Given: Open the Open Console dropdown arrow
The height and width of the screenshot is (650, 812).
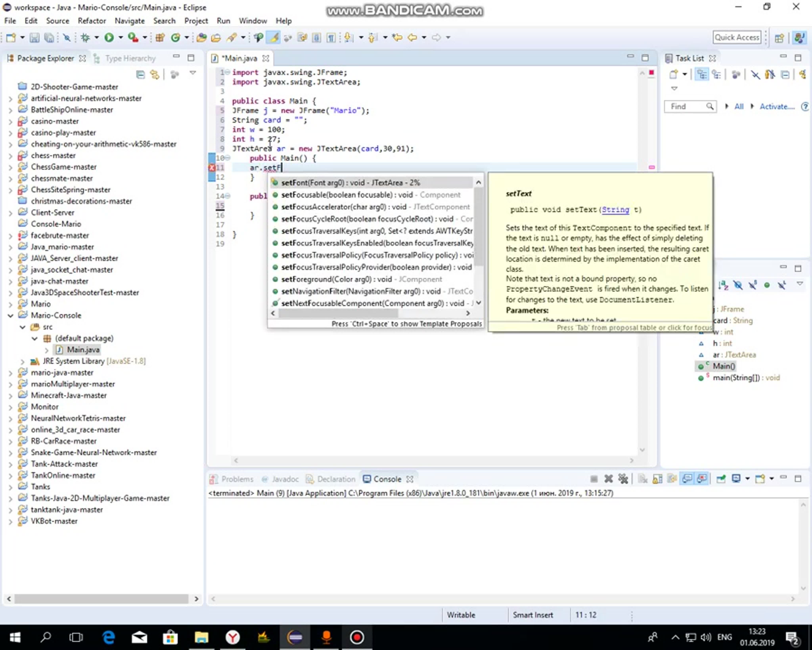Looking at the screenshot, I should coord(772,479).
